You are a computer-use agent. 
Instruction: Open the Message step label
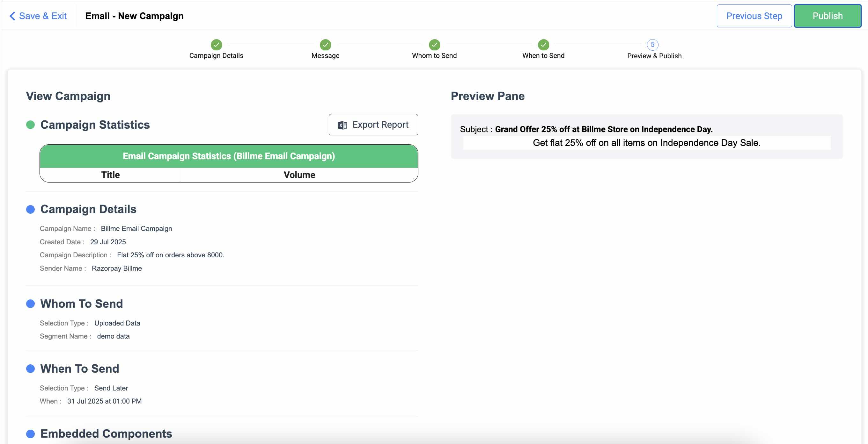(325, 55)
